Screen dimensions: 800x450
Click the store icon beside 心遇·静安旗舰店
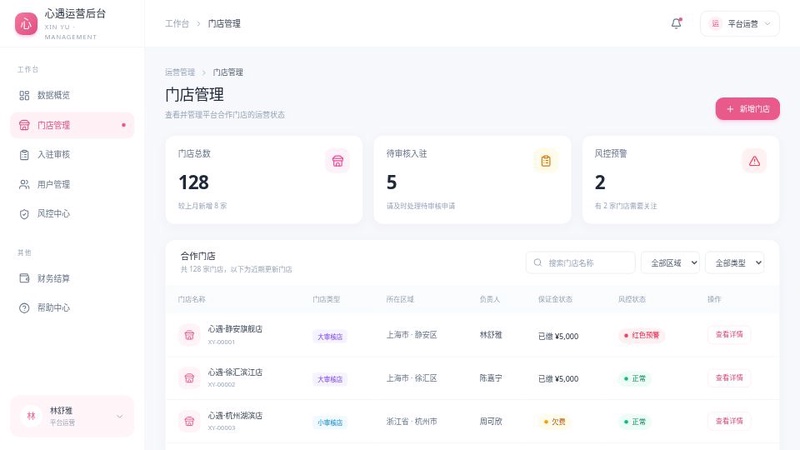pyautogui.click(x=189, y=335)
